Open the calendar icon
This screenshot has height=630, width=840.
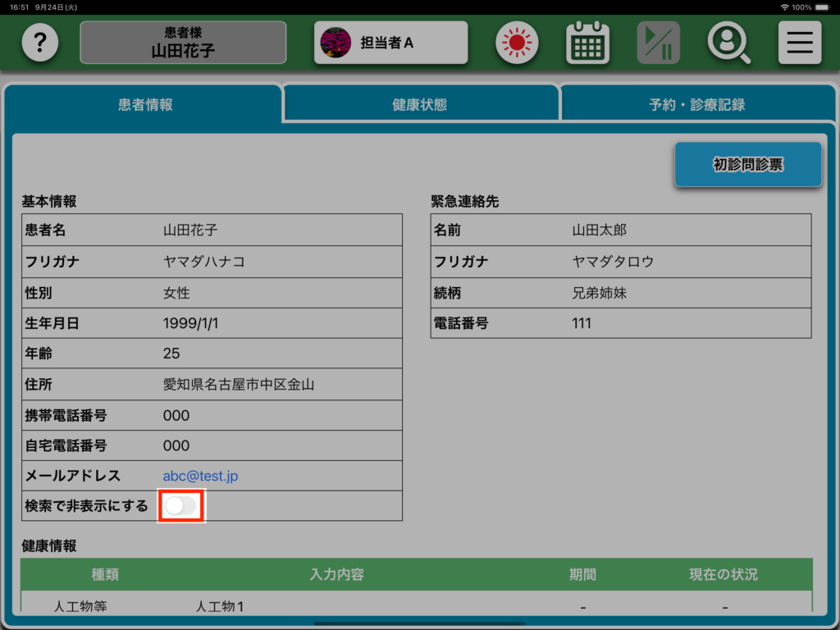tap(587, 43)
